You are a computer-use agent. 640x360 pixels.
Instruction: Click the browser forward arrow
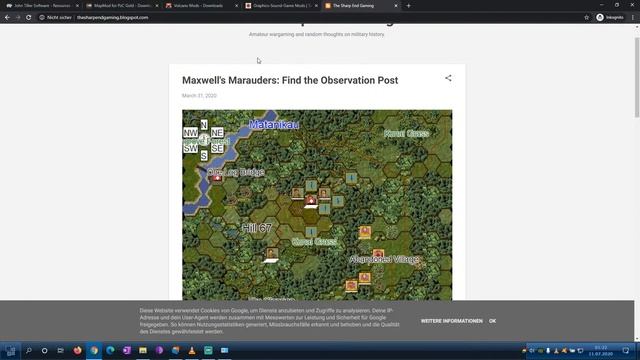[18, 18]
